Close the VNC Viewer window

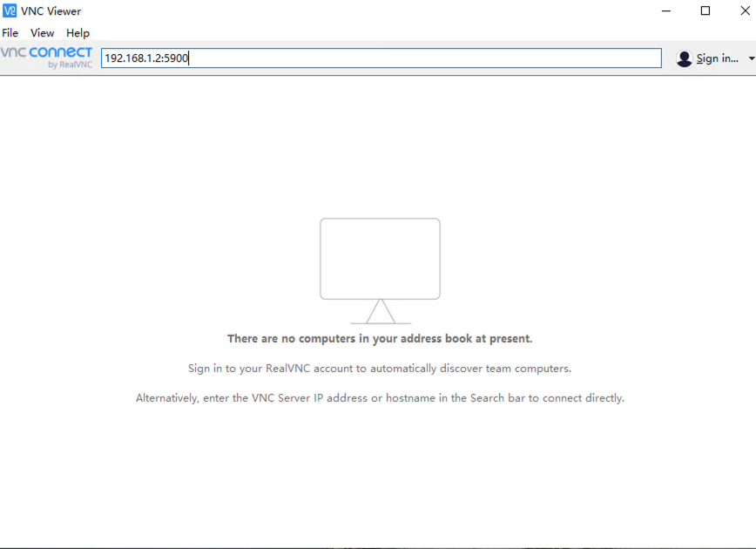[745, 11]
